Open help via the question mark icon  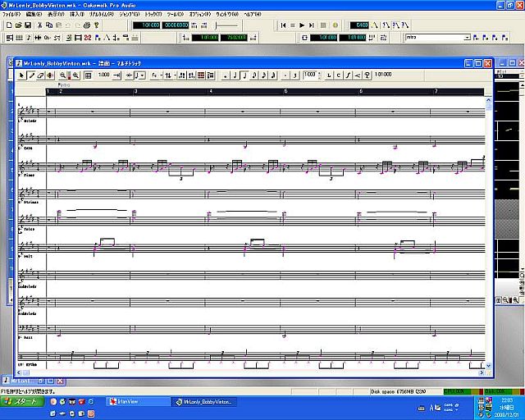(x=96, y=25)
